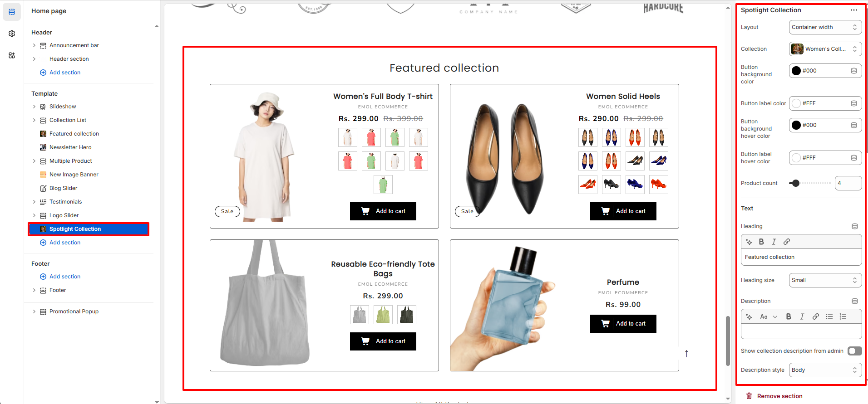The width and height of the screenshot is (868, 404).
Task: Expand the Testimonials section
Action: click(x=34, y=202)
